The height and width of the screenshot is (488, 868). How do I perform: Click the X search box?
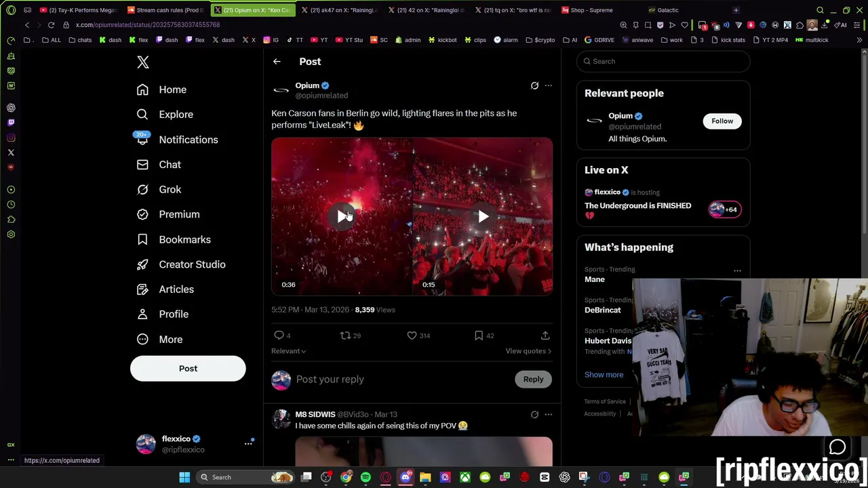(663, 61)
